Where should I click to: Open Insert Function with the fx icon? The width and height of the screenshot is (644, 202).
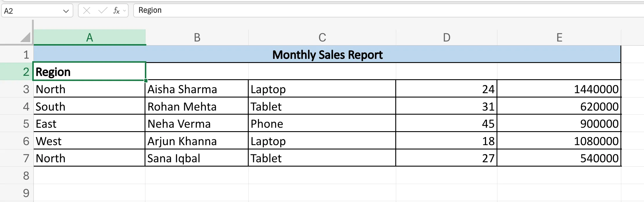(116, 11)
